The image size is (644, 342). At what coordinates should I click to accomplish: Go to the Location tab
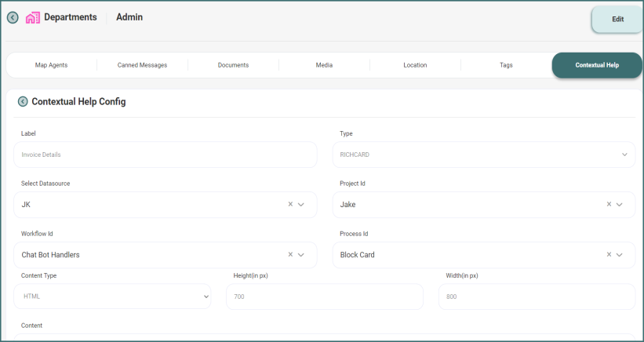click(415, 65)
